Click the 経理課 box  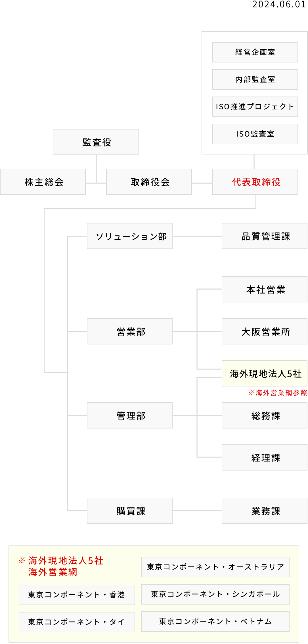(264, 457)
